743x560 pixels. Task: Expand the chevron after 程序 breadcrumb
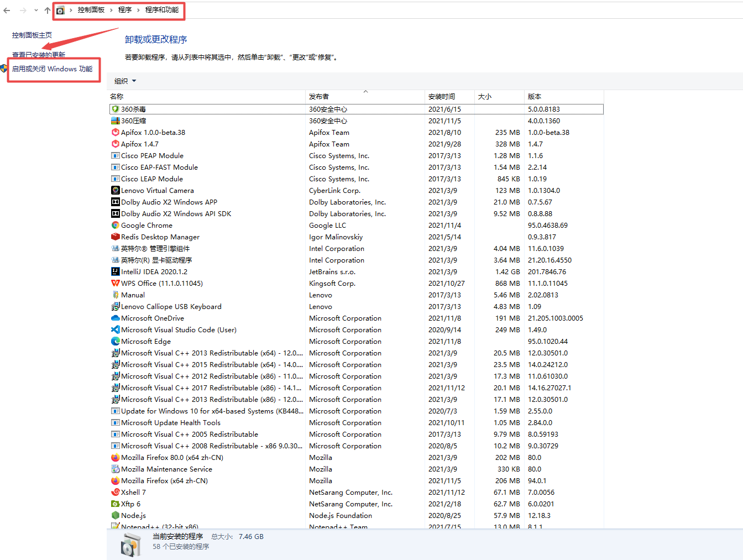point(138,10)
